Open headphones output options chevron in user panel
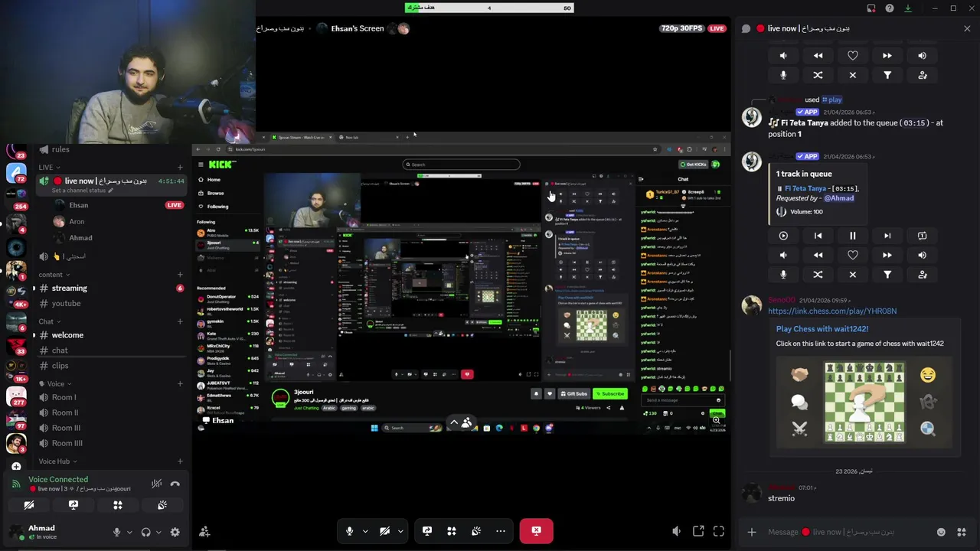This screenshot has height=551, width=980. click(158, 532)
